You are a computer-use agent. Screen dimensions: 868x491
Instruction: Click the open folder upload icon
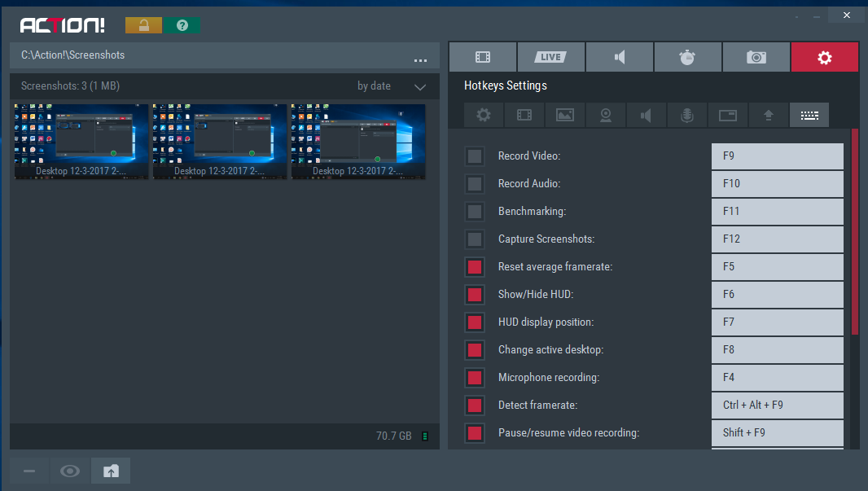111,471
